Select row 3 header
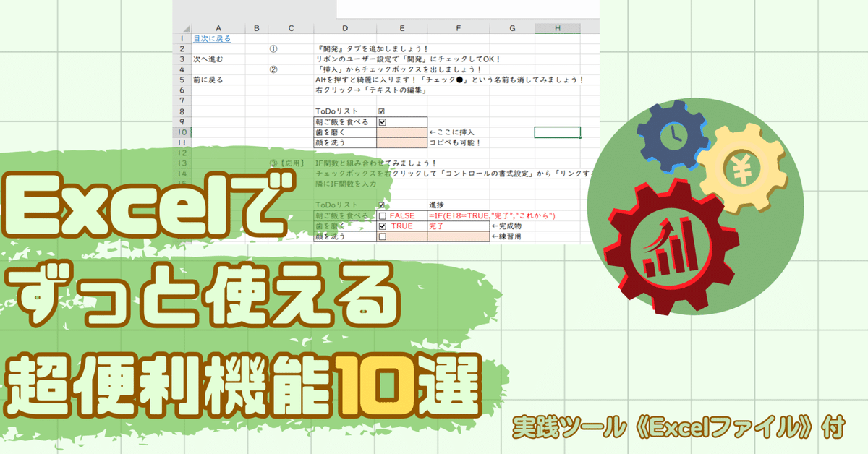868x454 pixels. click(182, 59)
